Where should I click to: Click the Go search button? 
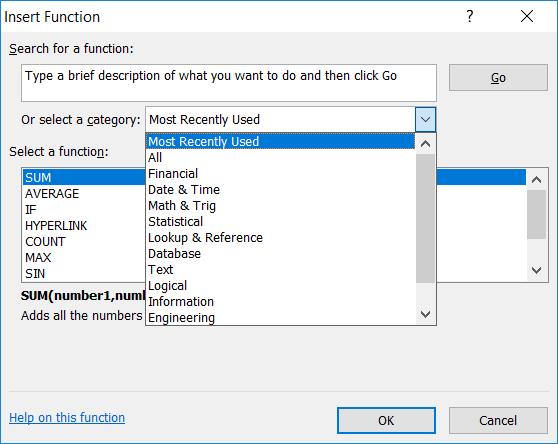(498, 78)
